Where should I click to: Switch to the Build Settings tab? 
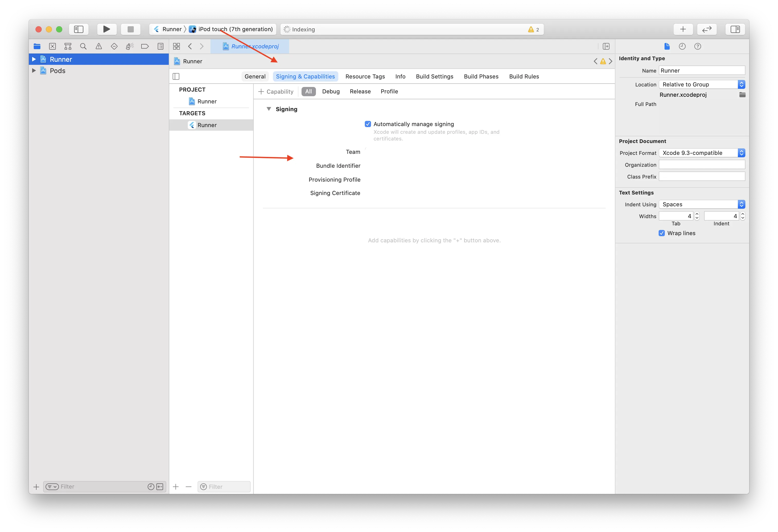pos(434,76)
